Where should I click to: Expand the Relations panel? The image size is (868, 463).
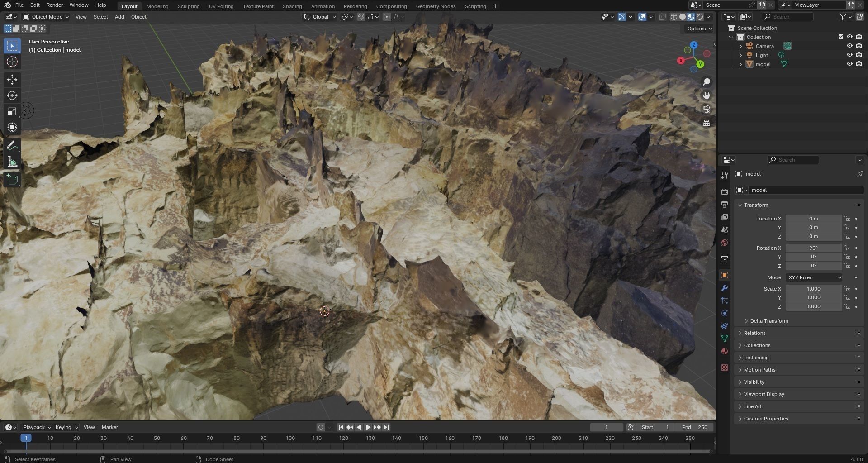[799, 333]
